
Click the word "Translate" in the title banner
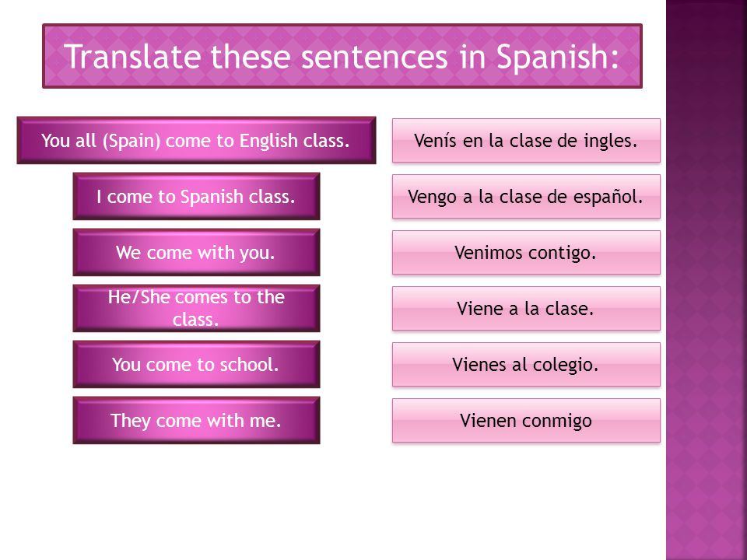133,56
